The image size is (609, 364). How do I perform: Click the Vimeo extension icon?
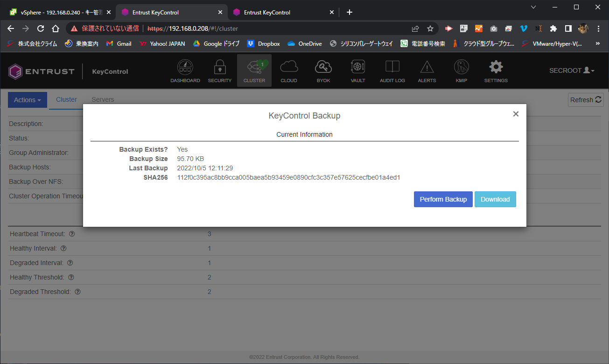tap(524, 28)
